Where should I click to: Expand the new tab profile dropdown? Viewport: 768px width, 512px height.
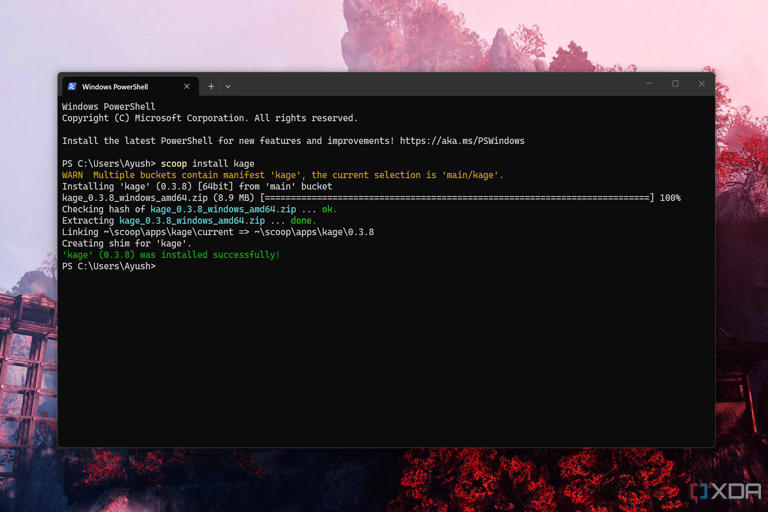228,86
